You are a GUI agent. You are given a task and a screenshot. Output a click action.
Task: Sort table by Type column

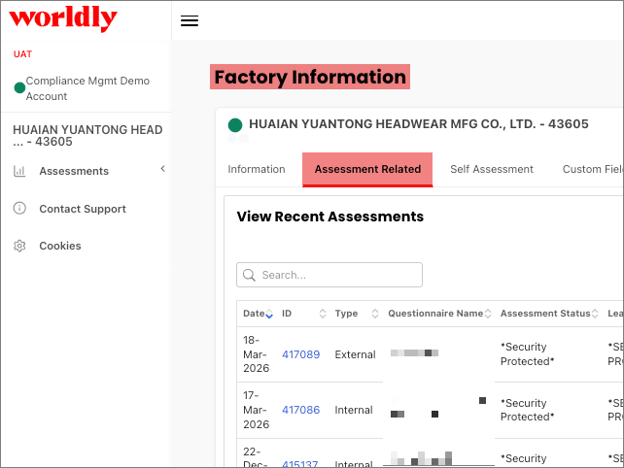click(x=375, y=314)
